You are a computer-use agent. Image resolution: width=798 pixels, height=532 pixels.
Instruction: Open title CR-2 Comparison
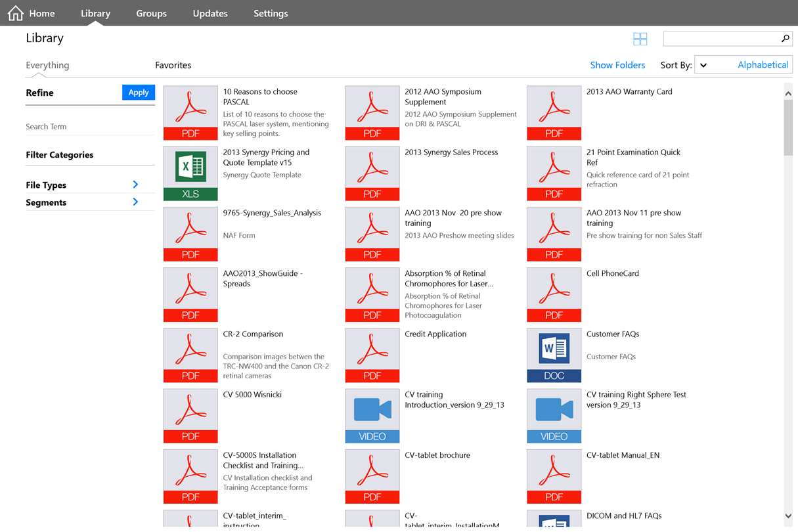(253, 334)
